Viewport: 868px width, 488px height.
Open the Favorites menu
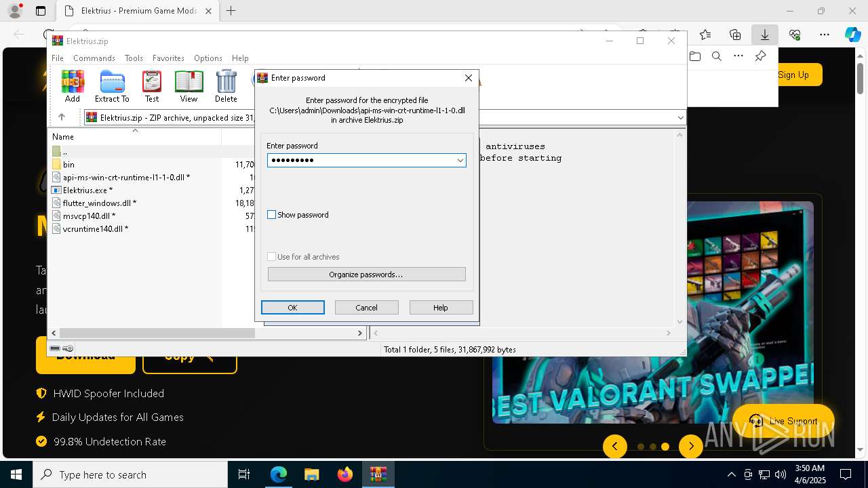point(168,58)
